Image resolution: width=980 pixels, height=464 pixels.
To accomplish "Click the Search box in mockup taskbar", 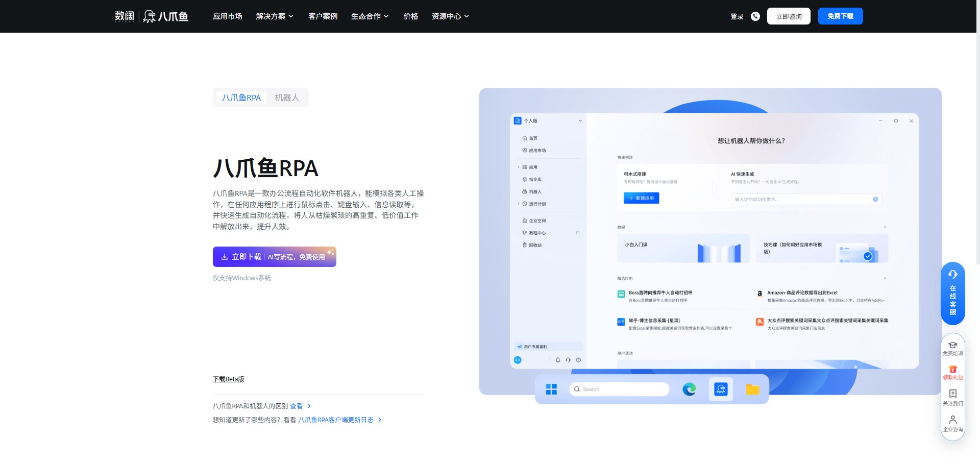I will click(x=619, y=389).
